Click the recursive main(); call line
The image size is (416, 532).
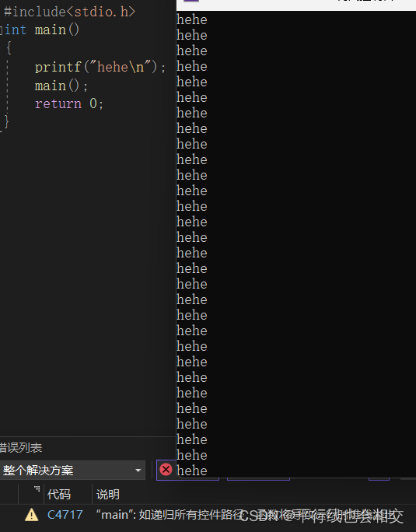[61, 86]
